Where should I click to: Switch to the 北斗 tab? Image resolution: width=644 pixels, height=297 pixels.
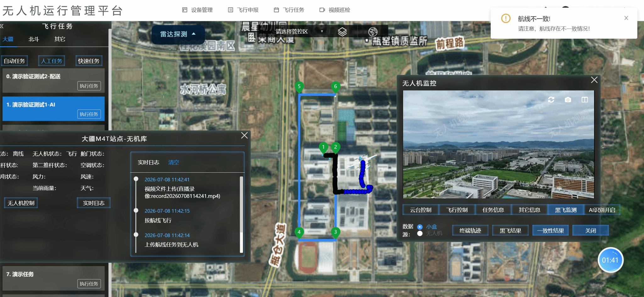(34, 39)
